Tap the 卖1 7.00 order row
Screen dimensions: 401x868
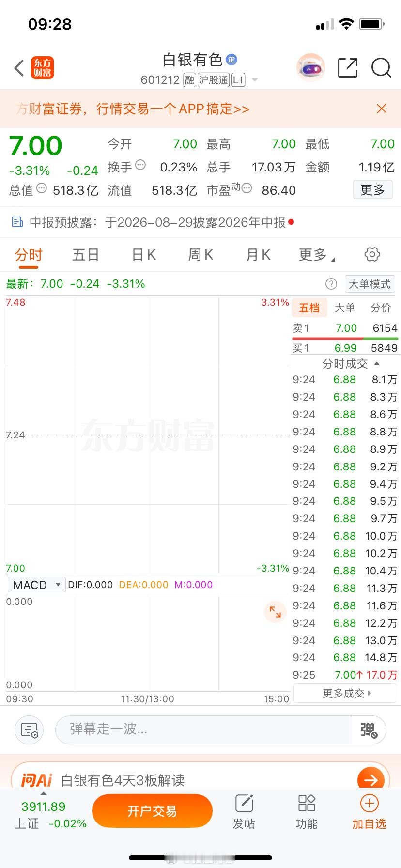tap(345, 328)
